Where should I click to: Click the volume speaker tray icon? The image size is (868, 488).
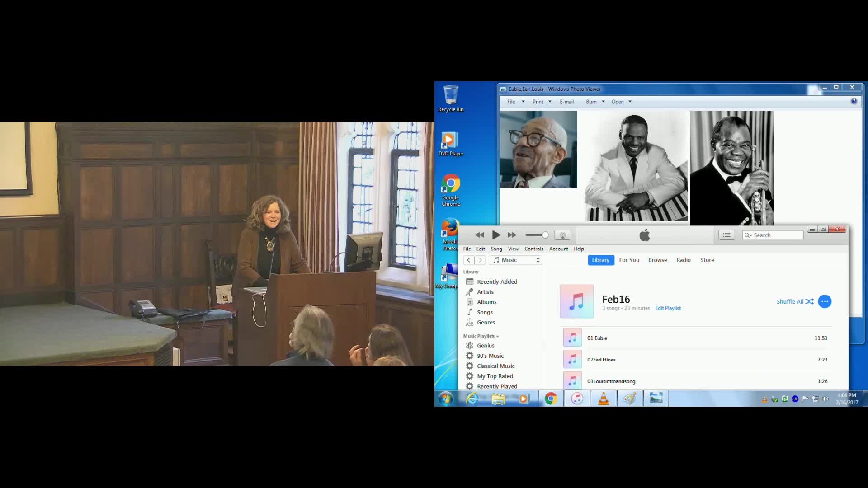tap(826, 399)
